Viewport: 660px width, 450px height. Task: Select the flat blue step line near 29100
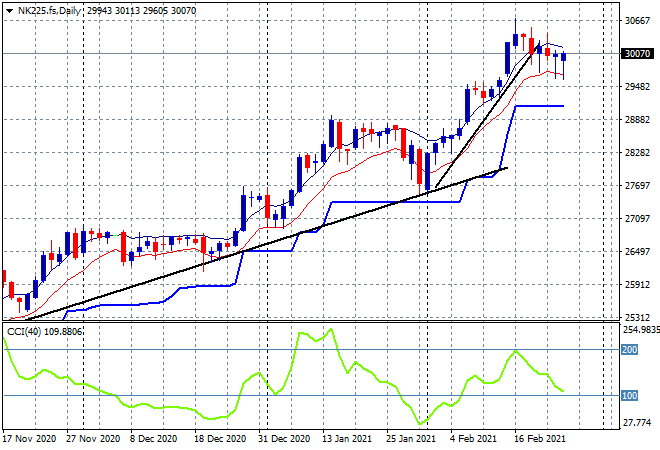click(540, 106)
